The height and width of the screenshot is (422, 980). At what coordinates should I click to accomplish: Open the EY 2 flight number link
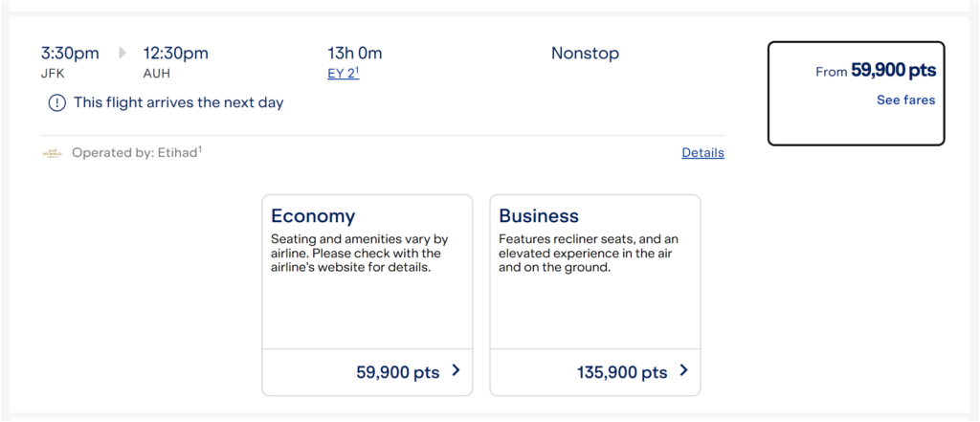pos(343,73)
